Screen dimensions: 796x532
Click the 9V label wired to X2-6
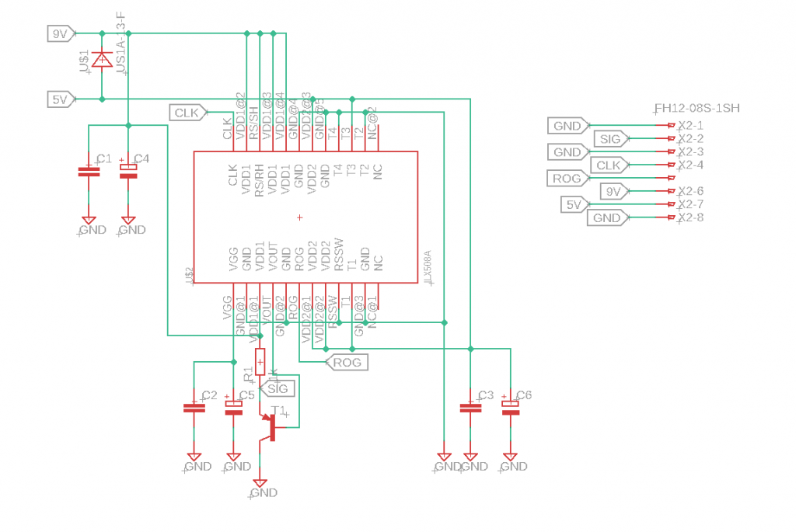pyautogui.click(x=615, y=192)
